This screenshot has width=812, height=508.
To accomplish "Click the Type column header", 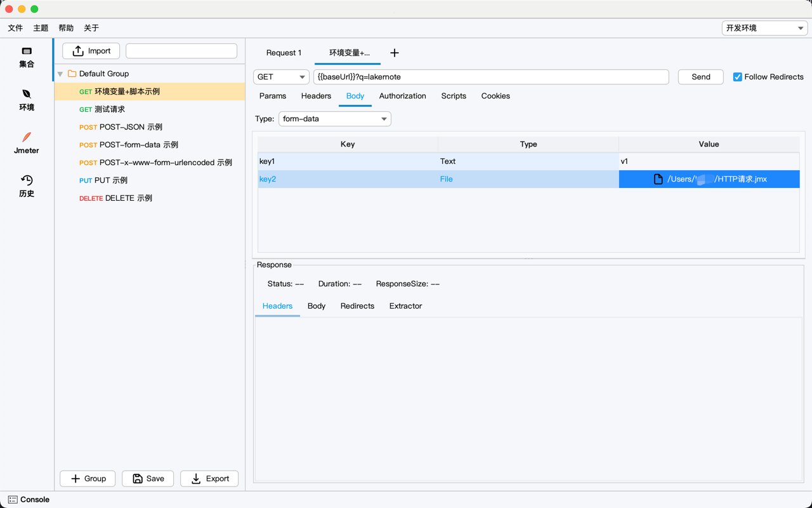I will point(528,144).
